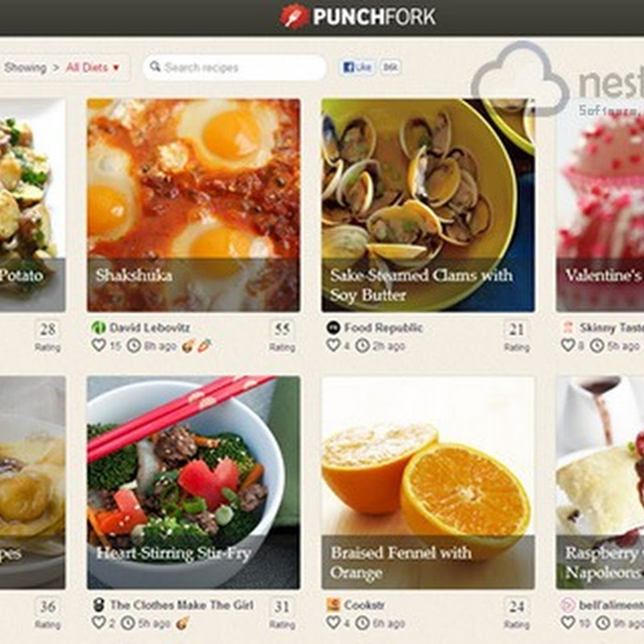Open The Clothes Make The Girl link
The width and height of the screenshot is (644, 644).
[x=182, y=605]
